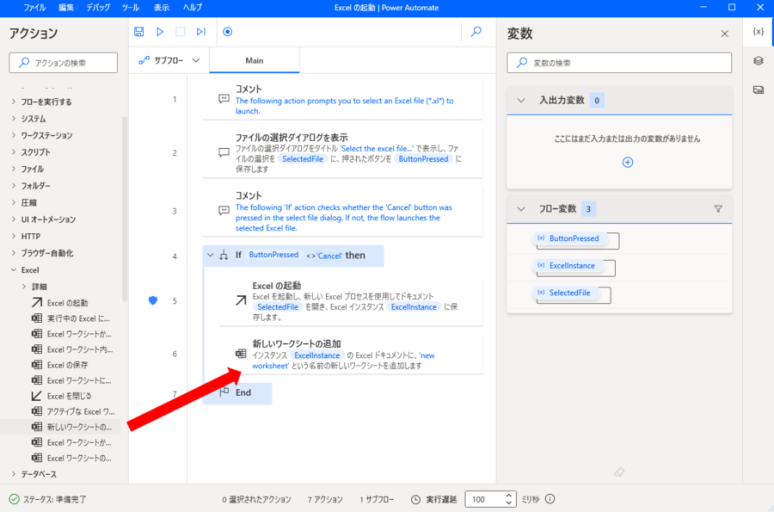This screenshot has height=512, width=774.
Task: Filter flow variables with the funnel icon
Action: coord(718,209)
